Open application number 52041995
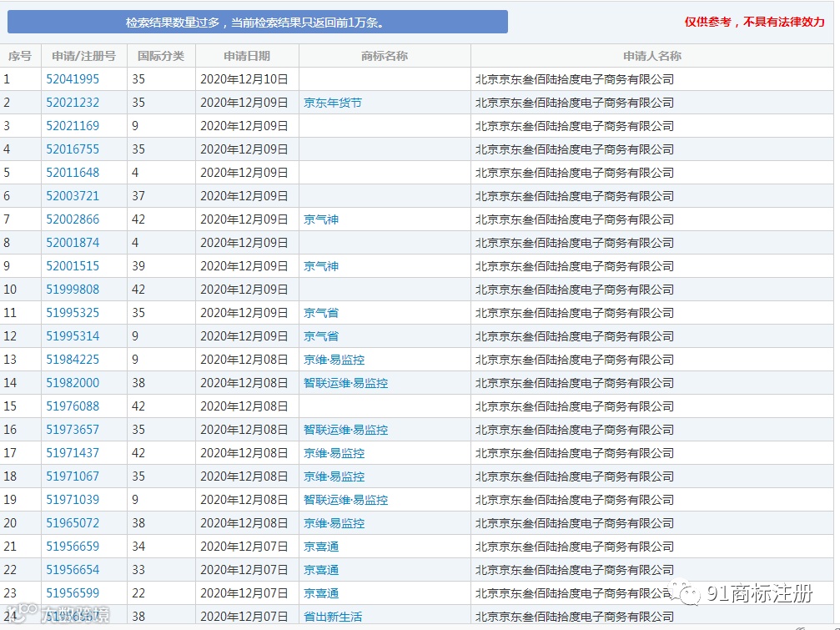 (x=73, y=79)
